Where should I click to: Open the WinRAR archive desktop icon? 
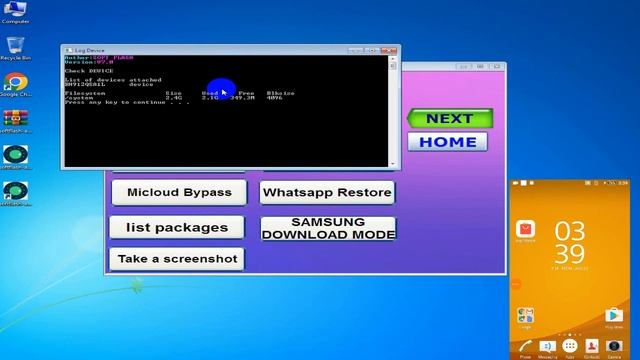point(16,121)
